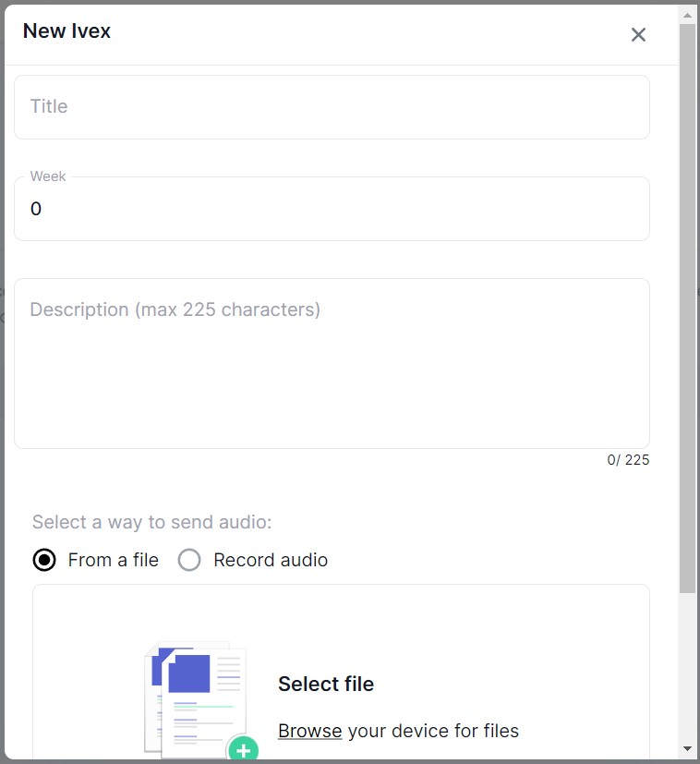The image size is (700, 764).
Task: Focus the Week number field
Action: click(x=332, y=210)
